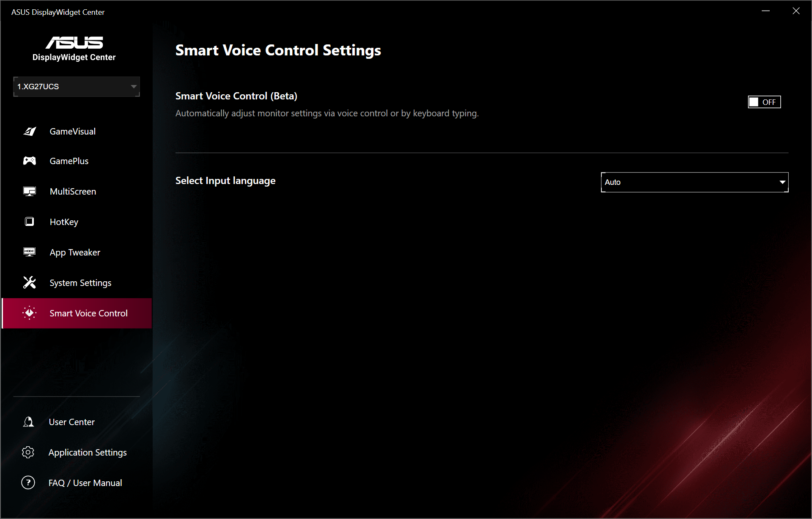Click the FAQ question mark icon
812x519 pixels.
point(28,483)
